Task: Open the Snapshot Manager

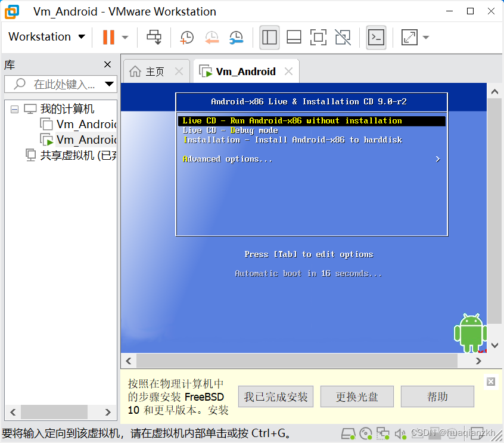Action: [236, 37]
